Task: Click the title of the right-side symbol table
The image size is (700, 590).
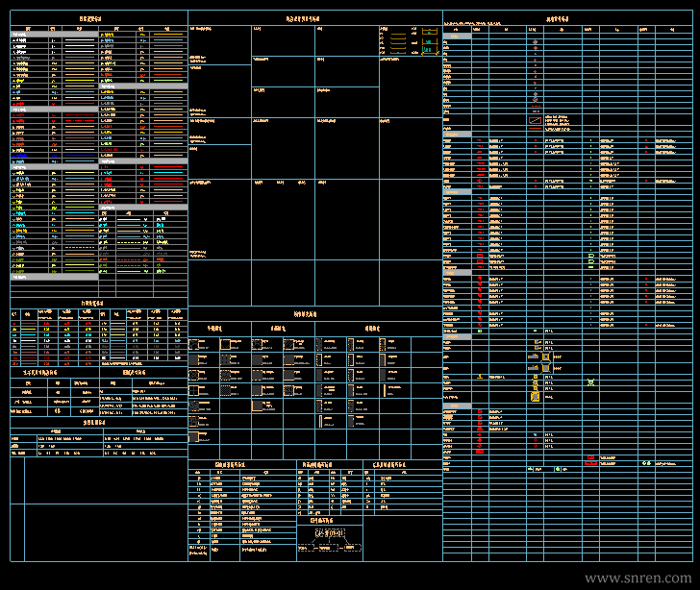Action: tap(557, 19)
